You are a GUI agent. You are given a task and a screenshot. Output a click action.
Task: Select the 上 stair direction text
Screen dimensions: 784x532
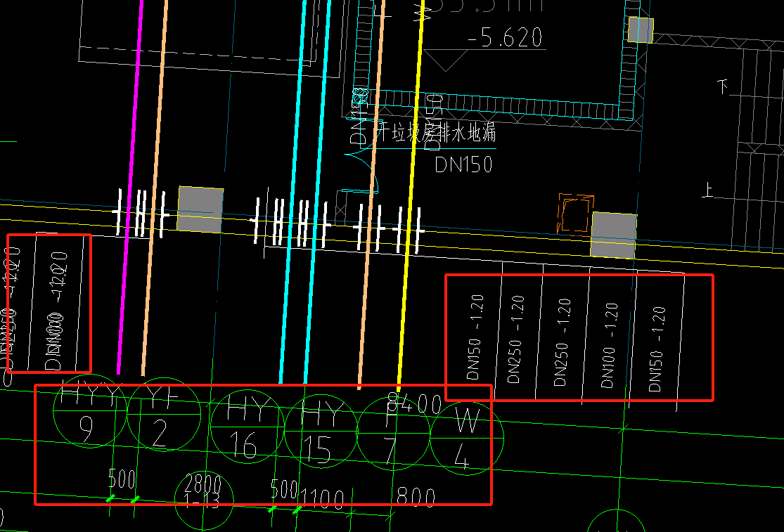click(707, 190)
